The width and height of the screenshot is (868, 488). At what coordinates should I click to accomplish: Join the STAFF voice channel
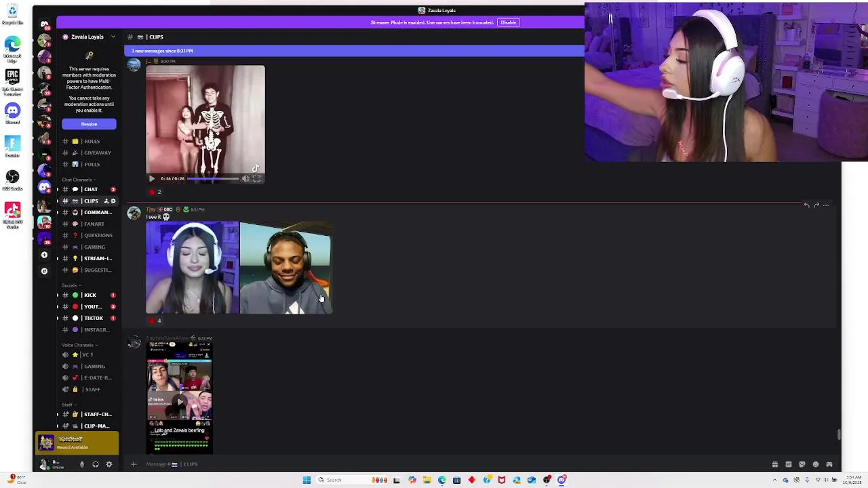(89, 389)
